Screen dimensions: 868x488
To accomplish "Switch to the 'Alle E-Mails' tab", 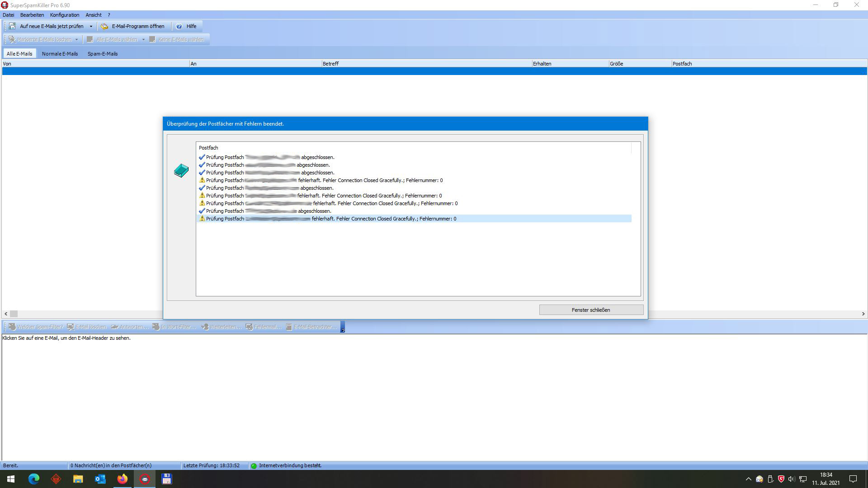I will click(19, 53).
